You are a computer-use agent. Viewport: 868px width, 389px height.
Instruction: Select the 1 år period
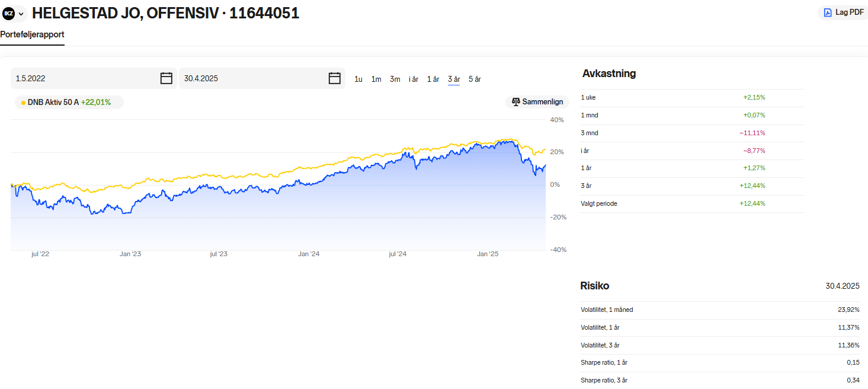433,79
